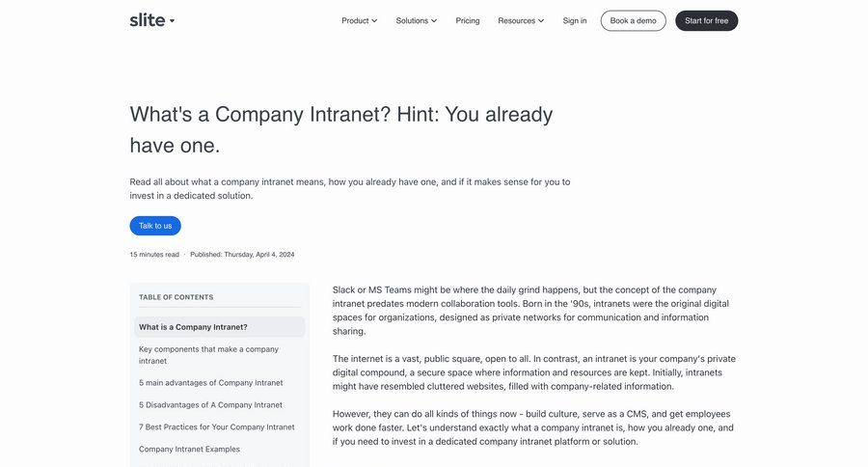Screen dimensions: 868x467
Task: Click the small arrow beside the Slite logo
Action: tap(173, 20)
